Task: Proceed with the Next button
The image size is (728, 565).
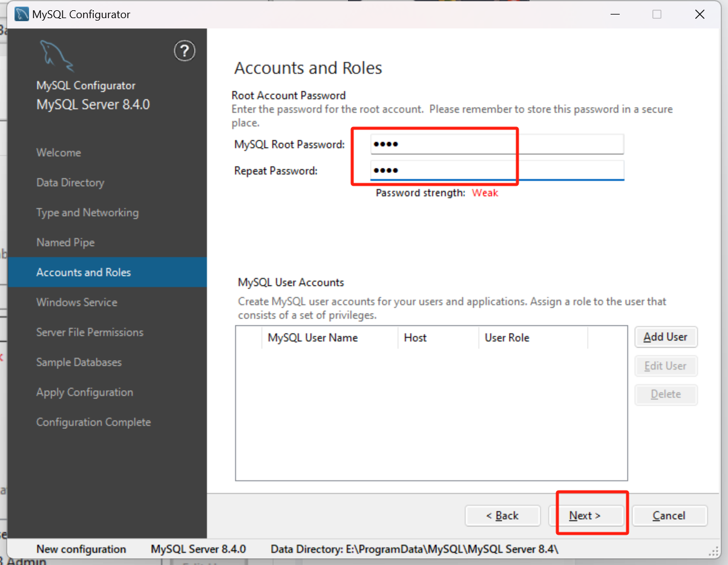Action: [x=585, y=515]
